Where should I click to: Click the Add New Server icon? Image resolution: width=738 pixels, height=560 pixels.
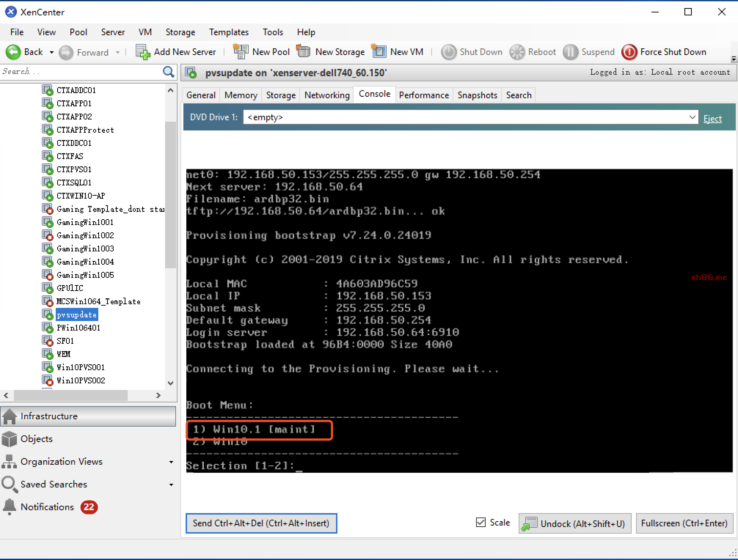[143, 52]
